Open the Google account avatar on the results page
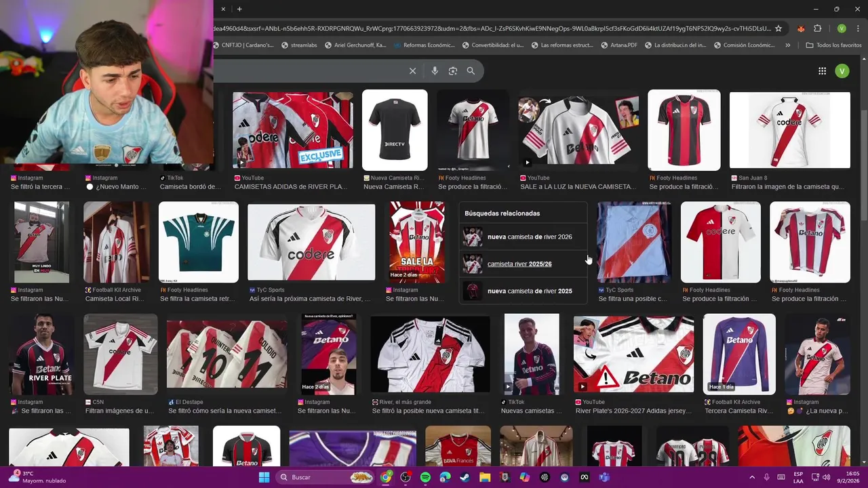This screenshot has height=488, width=868. 842,70
